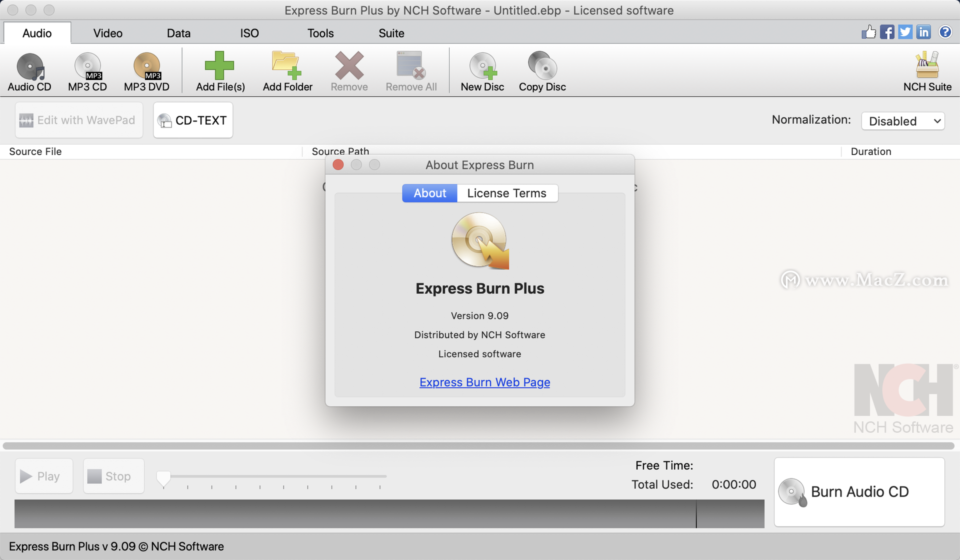The width and height of the screenshot is (960, 560).
Task: Click the Remove All toolbar icon
Action: 411,71
